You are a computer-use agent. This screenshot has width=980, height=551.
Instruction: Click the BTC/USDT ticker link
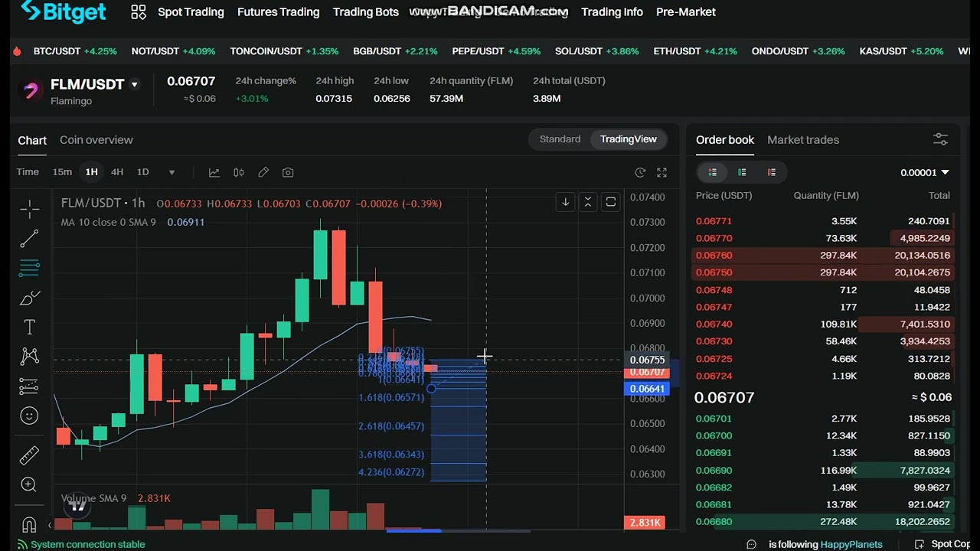point(75,51)
